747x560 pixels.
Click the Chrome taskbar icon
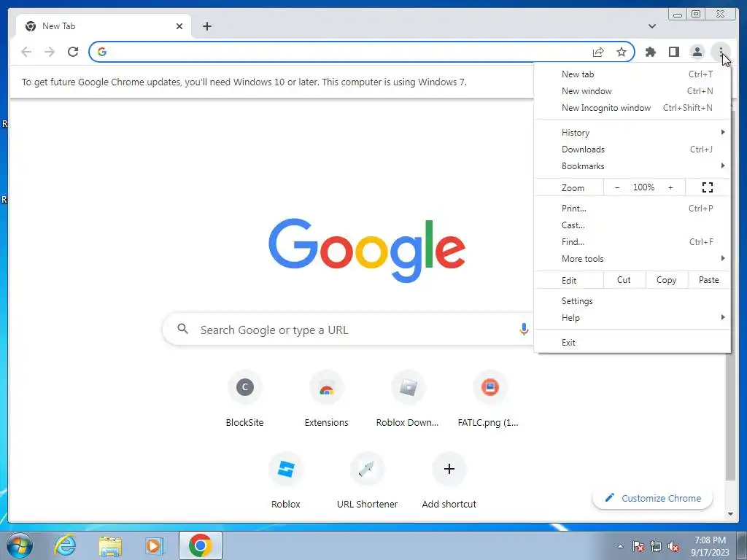click(201, 545)
